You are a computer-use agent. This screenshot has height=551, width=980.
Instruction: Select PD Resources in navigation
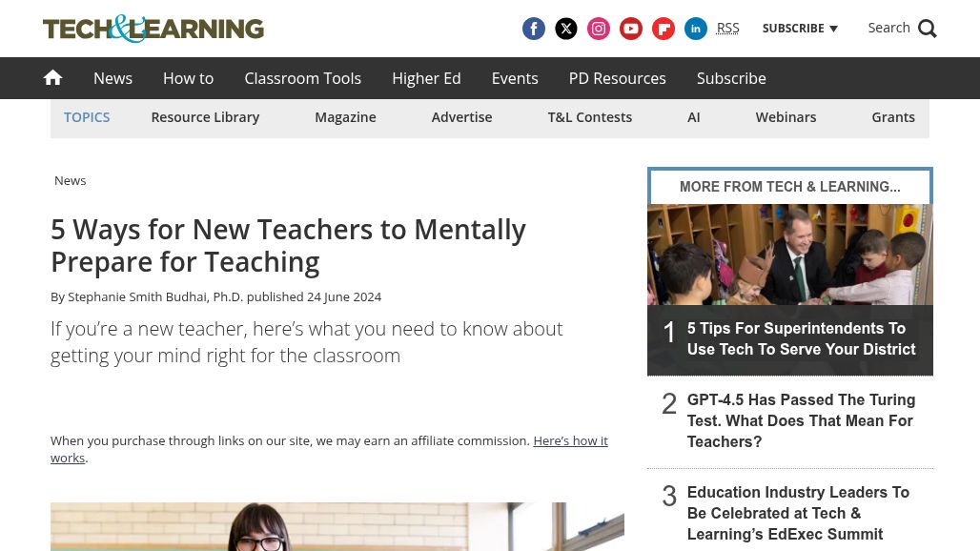pos(618,78)
